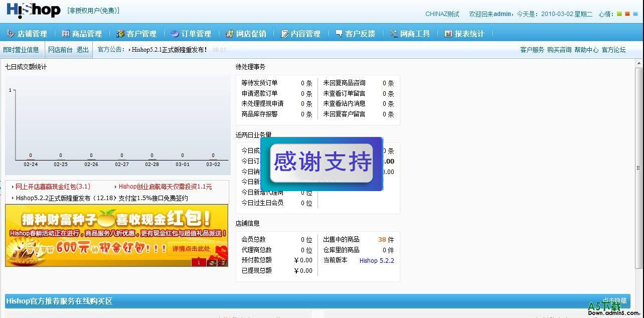The width and height of the screenshot is (644, 318).
Task: Open Hishop创业启航每天仅需投资1.1元 link
Action: pos(165,187)
